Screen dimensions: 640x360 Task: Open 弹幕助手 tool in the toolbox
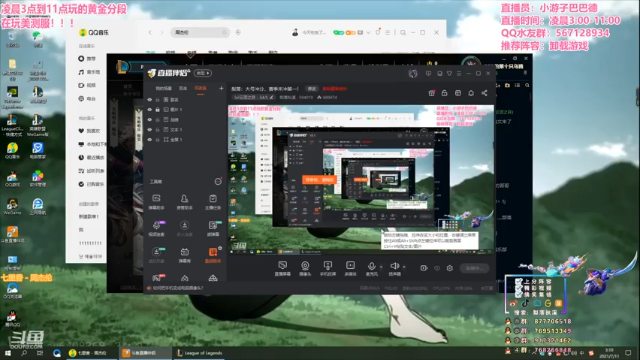click(156, 202)
